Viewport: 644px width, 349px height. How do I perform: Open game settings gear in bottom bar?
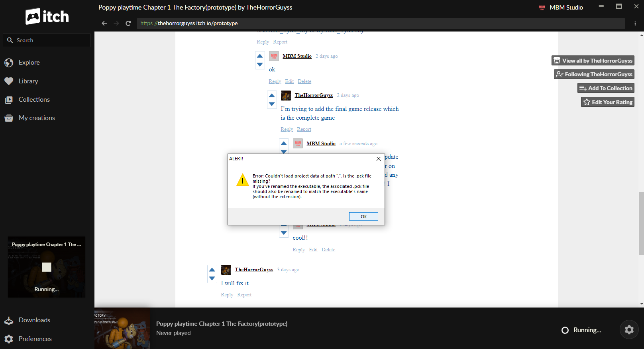pyautogui.click(x=629, y=330)
